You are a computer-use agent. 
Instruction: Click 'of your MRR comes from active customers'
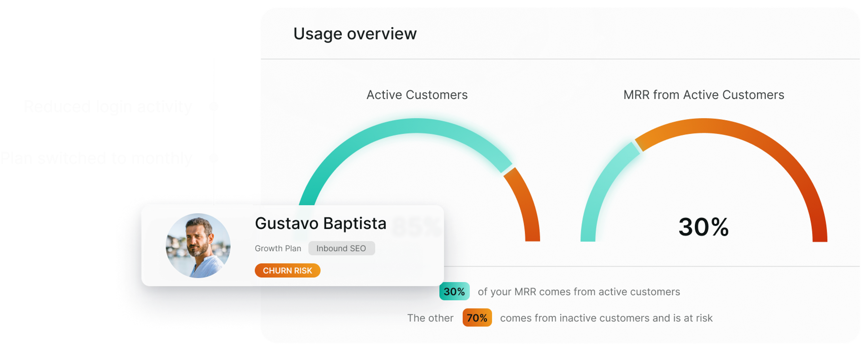pyautogui.click(x=579, y=292)
